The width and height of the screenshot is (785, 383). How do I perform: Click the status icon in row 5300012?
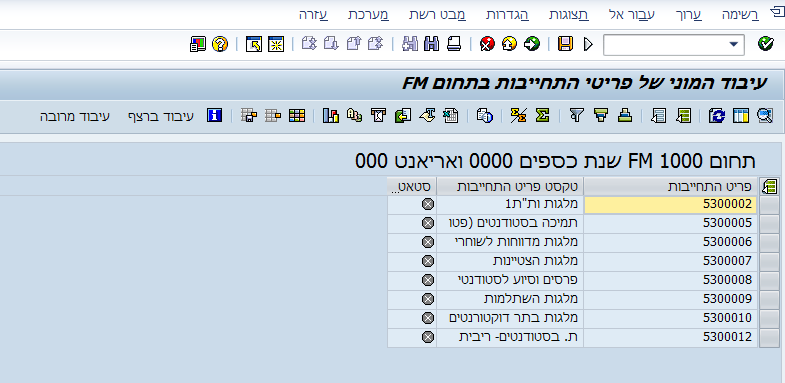428,337
